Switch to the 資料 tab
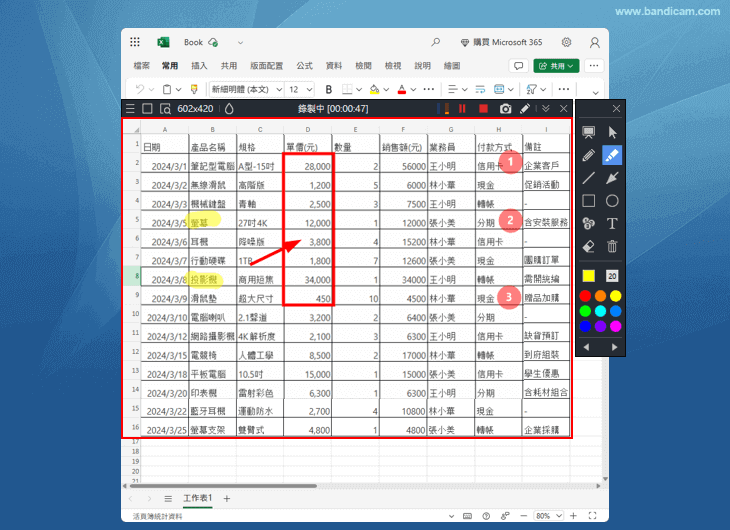This screenshot has height=530, width=730. pos(334,66)
